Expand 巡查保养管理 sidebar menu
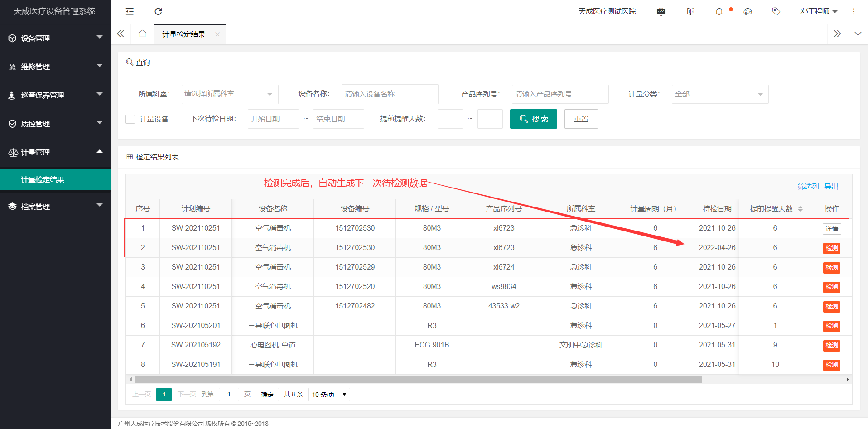 coord(55,95)
